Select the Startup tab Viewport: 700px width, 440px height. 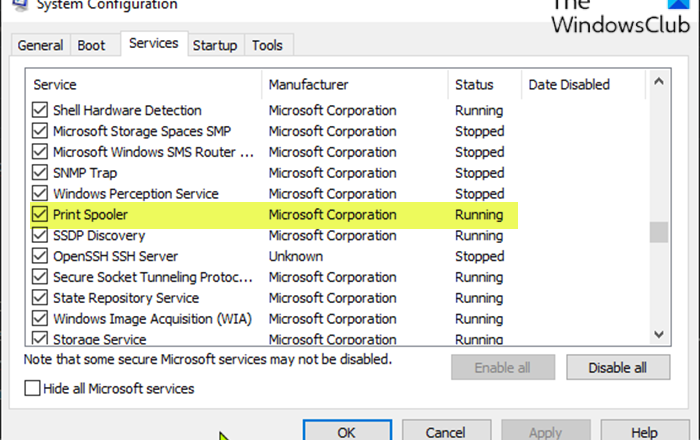click(x=215, y=46)
